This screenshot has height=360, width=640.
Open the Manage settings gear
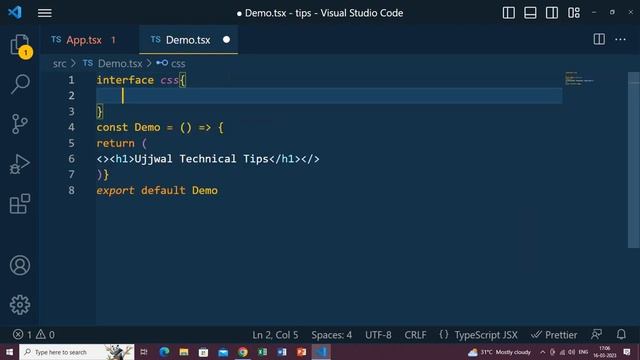20,305
